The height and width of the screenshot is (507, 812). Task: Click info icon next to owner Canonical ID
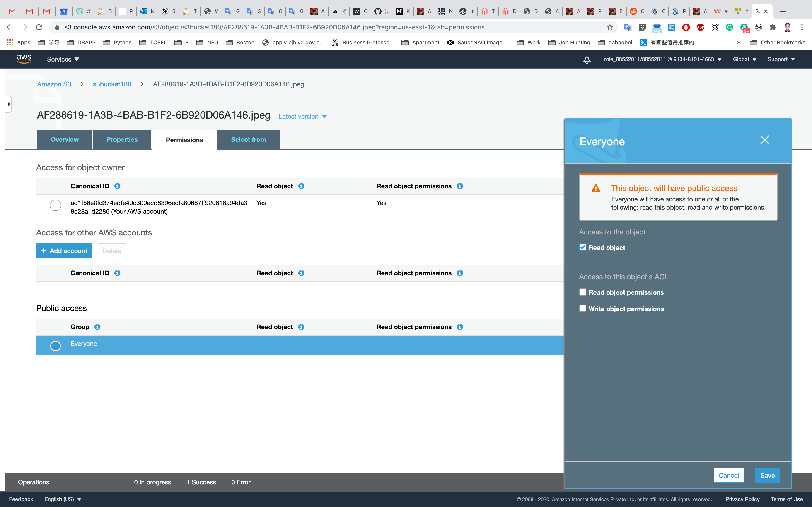tap(117, 186)
